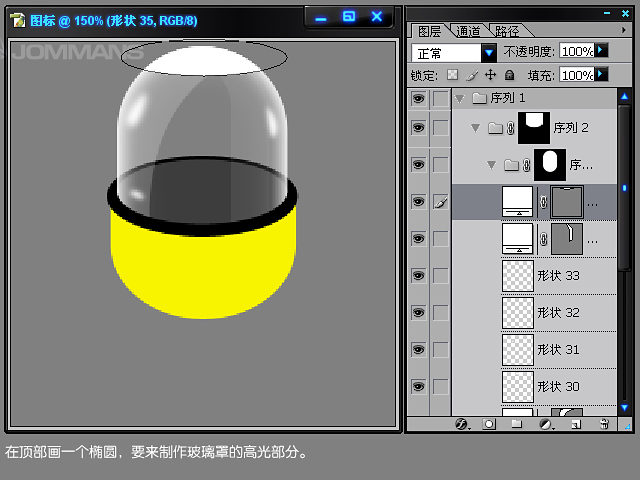
Task: Click selected layer's white fill thumbnail
Action: pyautogui.click(x=517, y=202)
